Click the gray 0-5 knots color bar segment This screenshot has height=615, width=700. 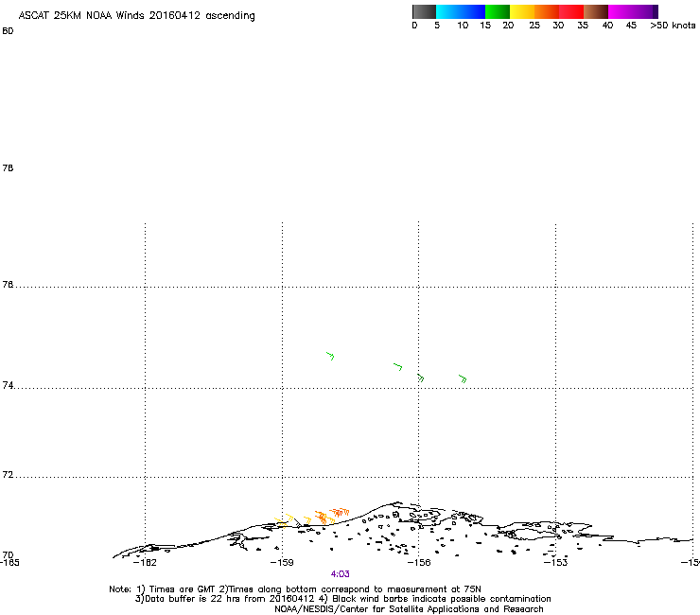[x=424, y=11]
